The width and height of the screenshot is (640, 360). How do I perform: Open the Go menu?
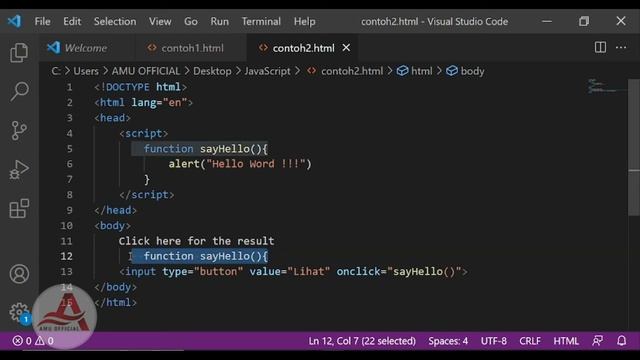191,21
